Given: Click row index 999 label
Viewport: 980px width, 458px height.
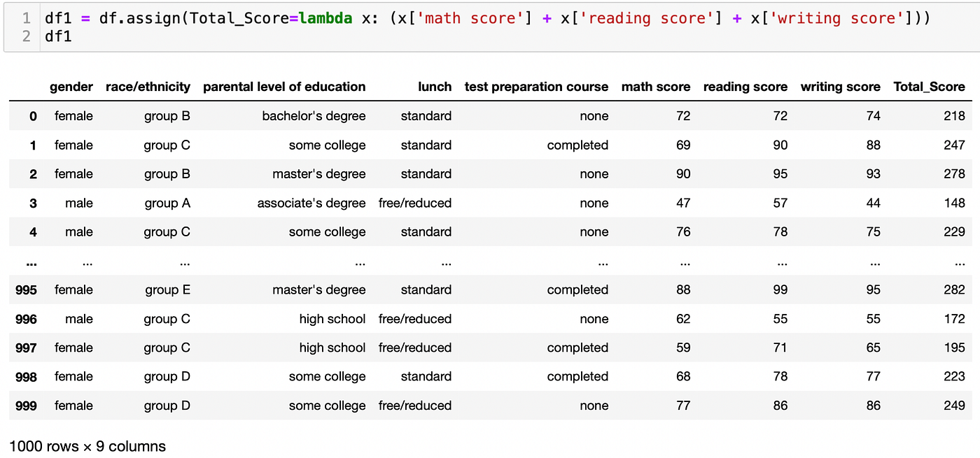Looking at the screenshot, I should point(26,406).
